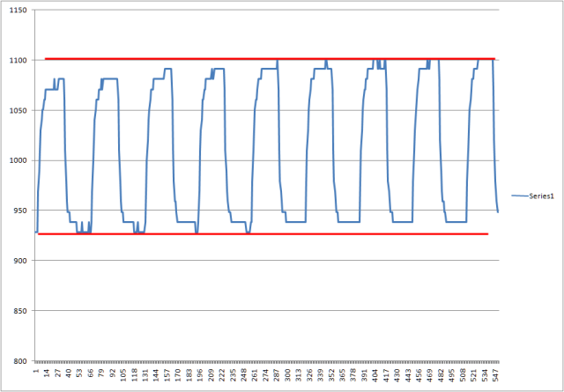Select the 274 horizontal axis label
Image resolution: width=564 pixels, height=392 pixels.
tap(267, 374)
